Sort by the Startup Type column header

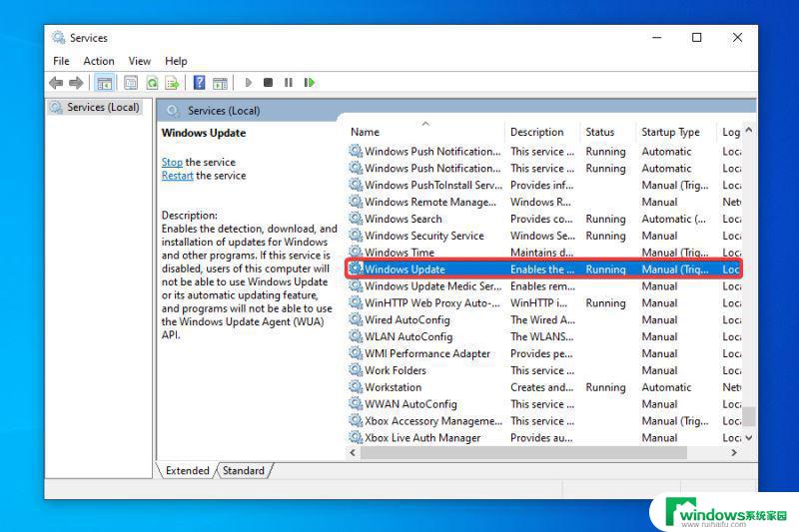tap(676, 132)
